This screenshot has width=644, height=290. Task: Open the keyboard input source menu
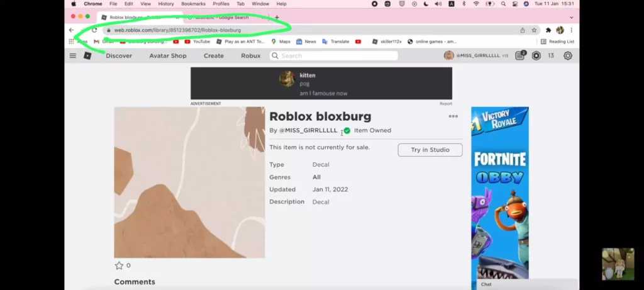452,4
